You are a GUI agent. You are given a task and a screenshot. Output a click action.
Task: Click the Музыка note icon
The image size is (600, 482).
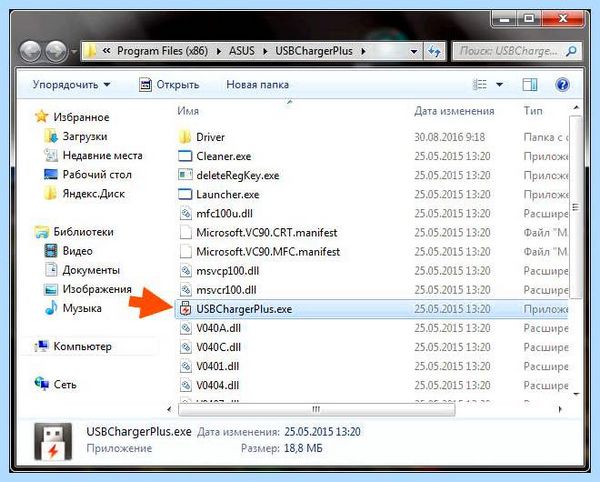[51, 308]
